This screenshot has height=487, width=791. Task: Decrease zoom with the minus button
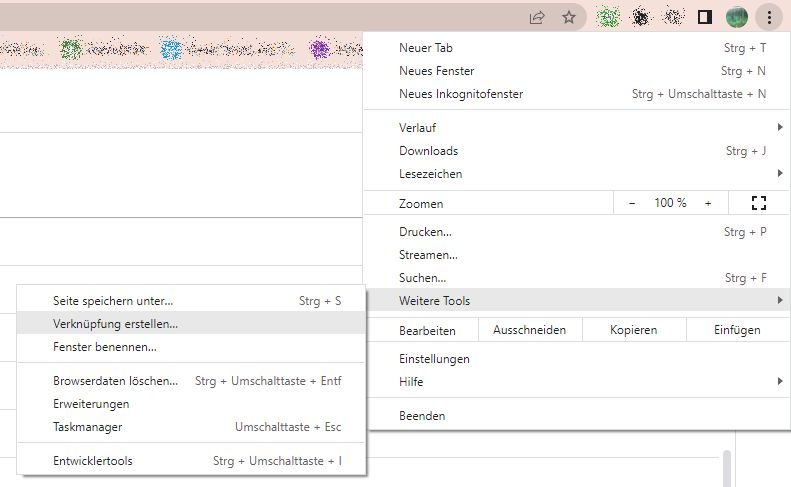pos(632,203)
